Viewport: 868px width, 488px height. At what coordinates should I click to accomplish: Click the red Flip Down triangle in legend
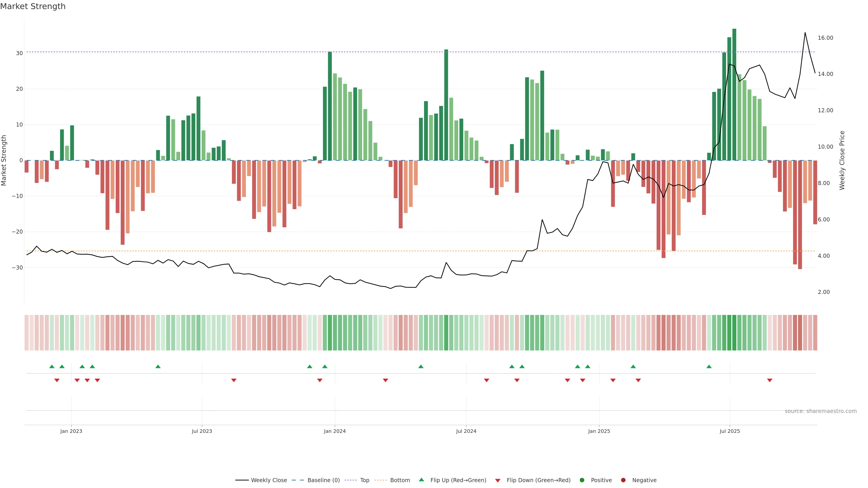pyautogui.click(x=498, y=481)
